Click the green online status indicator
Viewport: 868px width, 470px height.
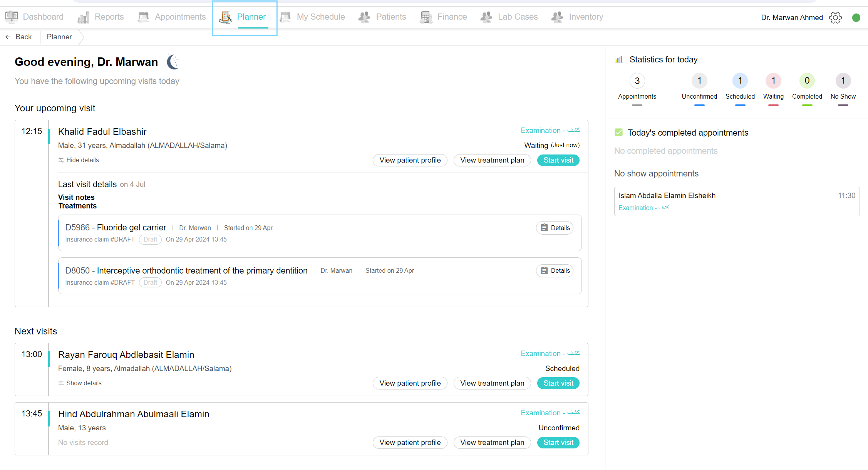pos(856,17)
